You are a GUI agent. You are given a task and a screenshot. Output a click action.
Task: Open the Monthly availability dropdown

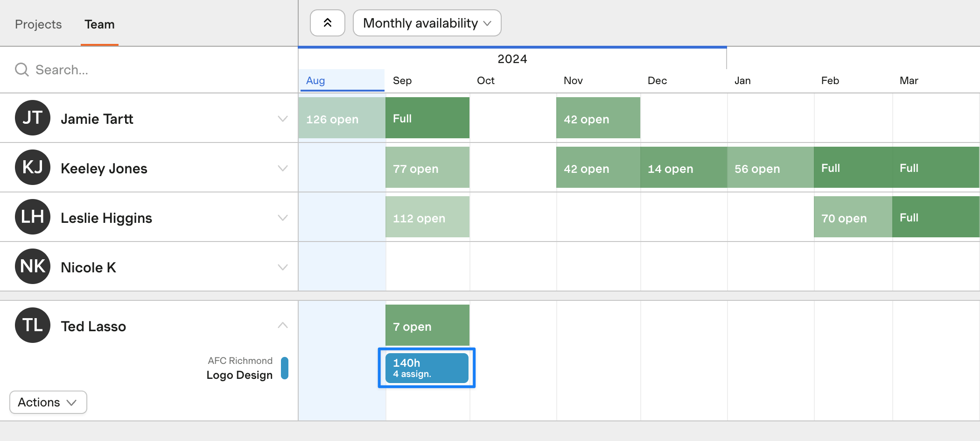pos(427,23)
